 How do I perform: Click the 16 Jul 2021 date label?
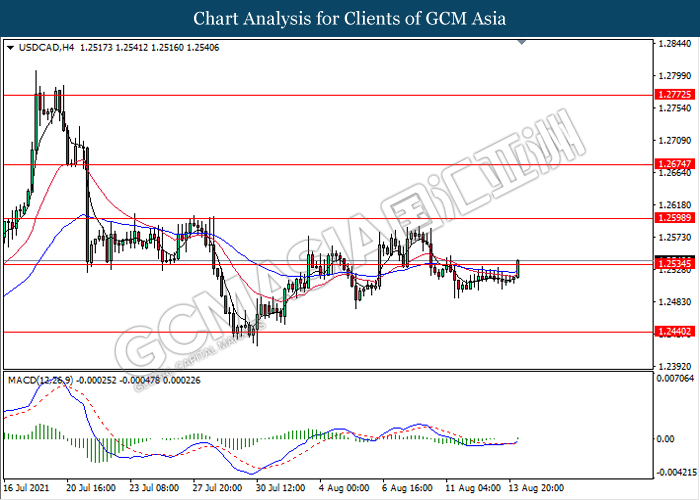pyautogui.click(x=26, y=488)
